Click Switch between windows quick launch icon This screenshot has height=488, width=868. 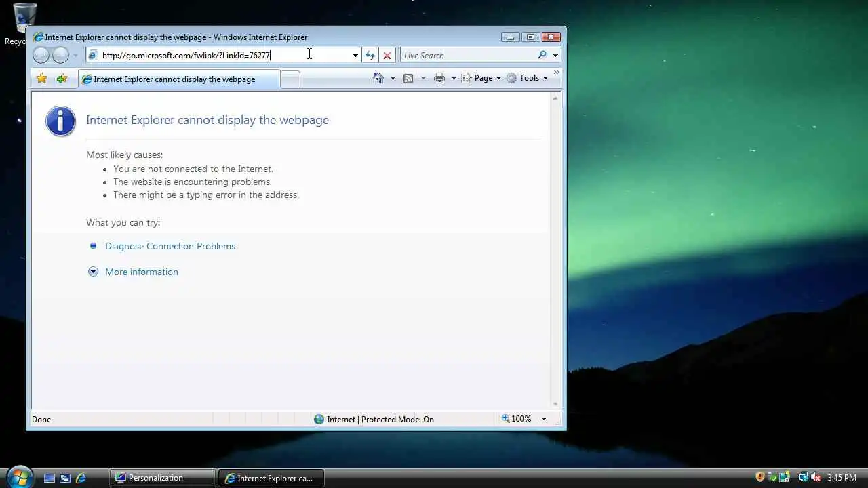[x=65, y=478]
